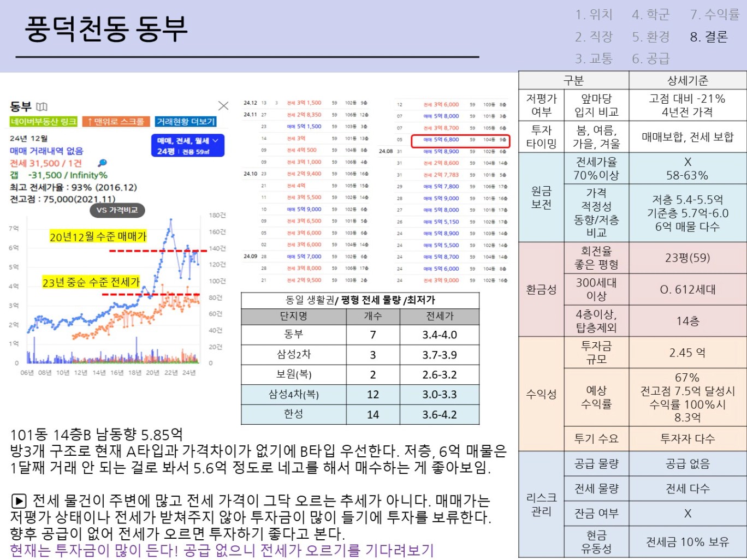
Task: Click the 7억 label on the chart left axis
Action: click(14, 228)
